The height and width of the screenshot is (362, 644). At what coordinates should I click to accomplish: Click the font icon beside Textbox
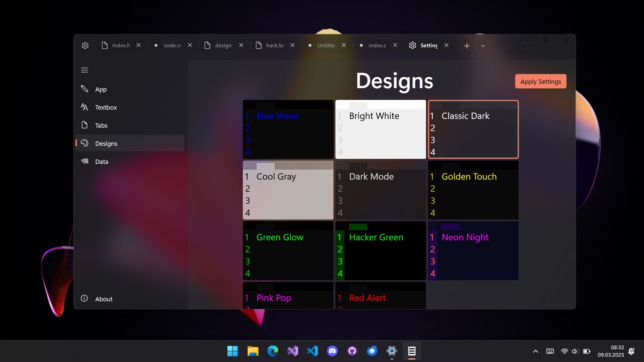pyautogui.click(x=85, y=107)
